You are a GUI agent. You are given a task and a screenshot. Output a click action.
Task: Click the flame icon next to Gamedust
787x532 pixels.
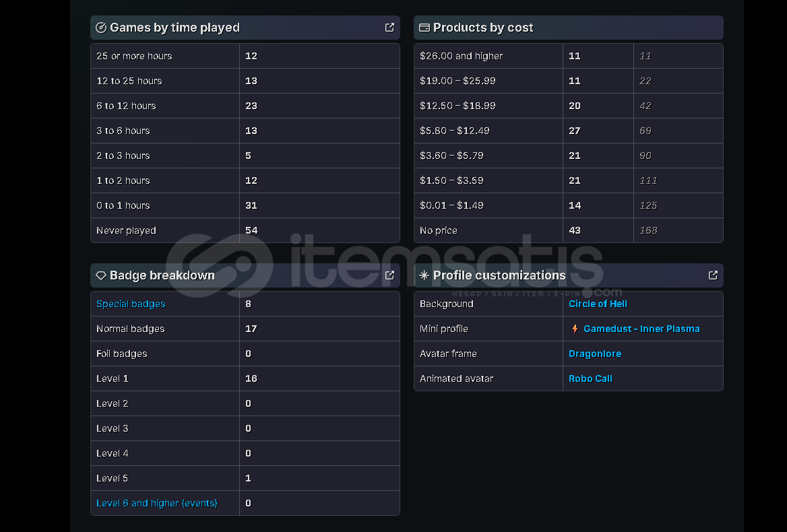point(575,329)
